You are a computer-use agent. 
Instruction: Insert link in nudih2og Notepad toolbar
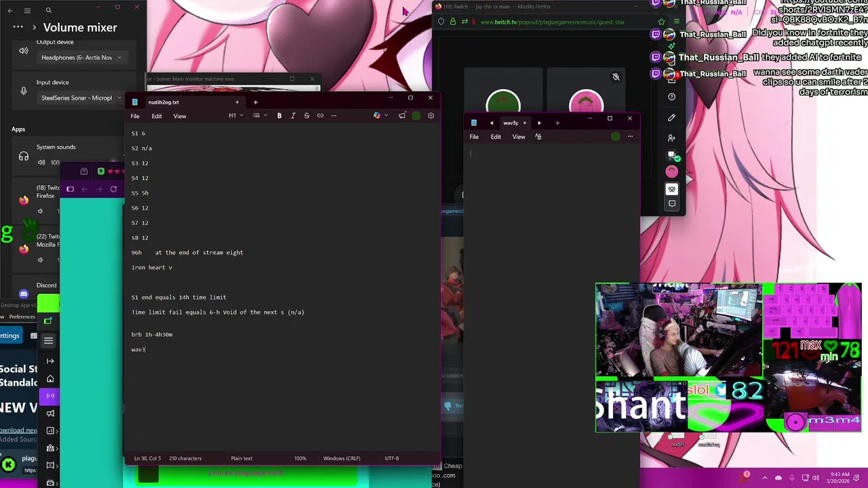click(x=320, y=116)
